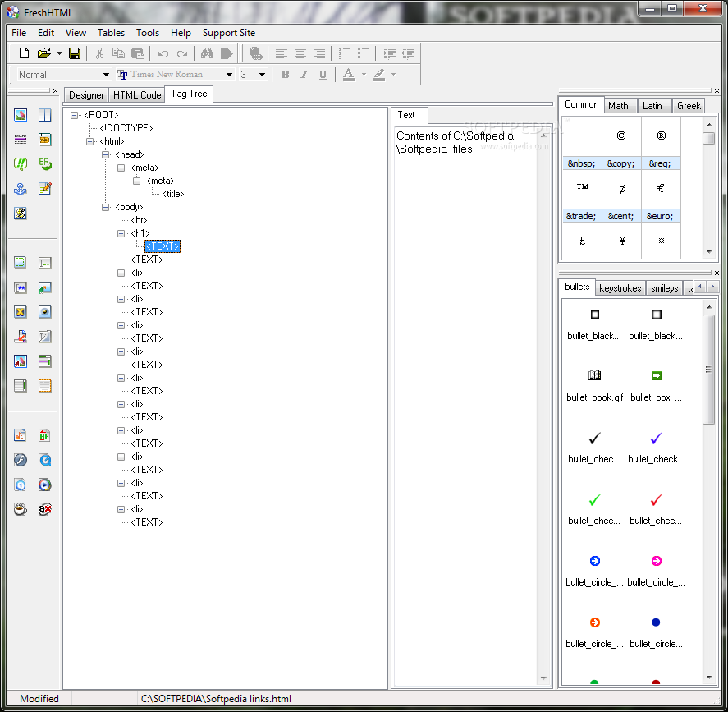Toggle bold formatting
This screenshot has height=712, width=728.
click(285, 74)
